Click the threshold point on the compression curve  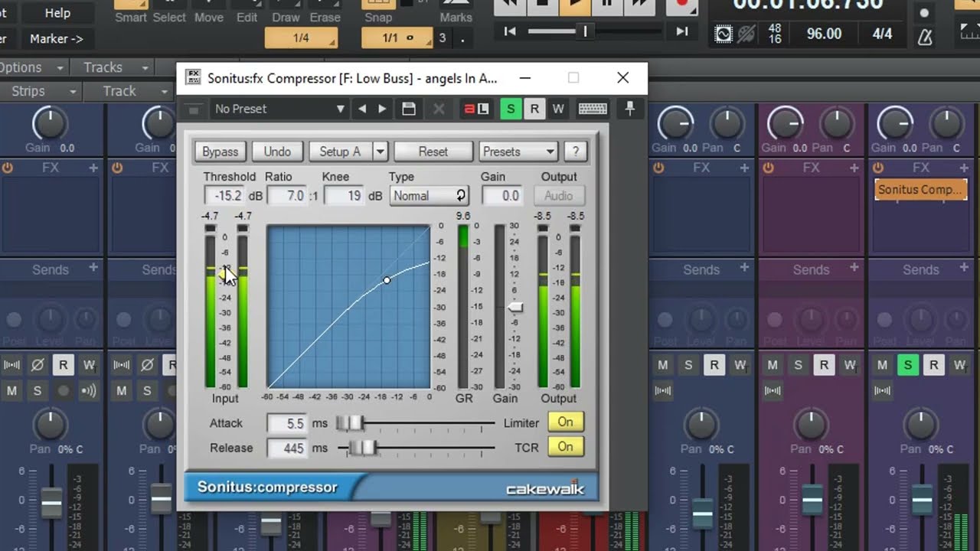[387, 280]
